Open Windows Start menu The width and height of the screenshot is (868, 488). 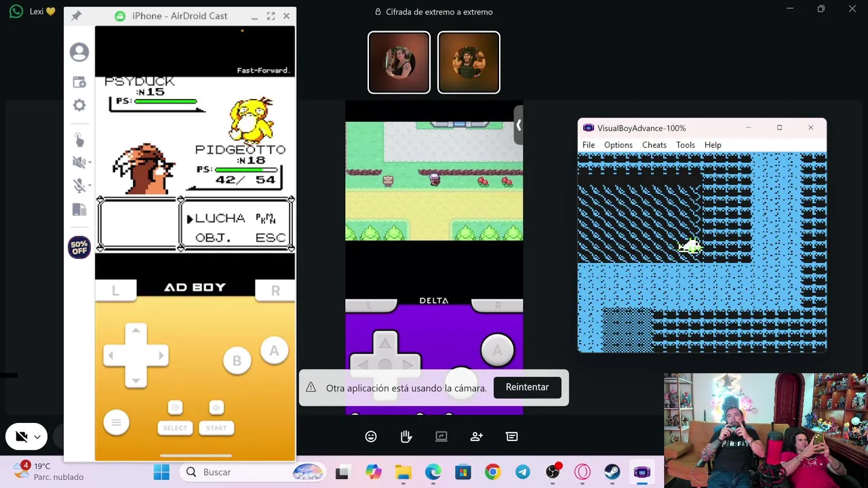tap(161, 472)
